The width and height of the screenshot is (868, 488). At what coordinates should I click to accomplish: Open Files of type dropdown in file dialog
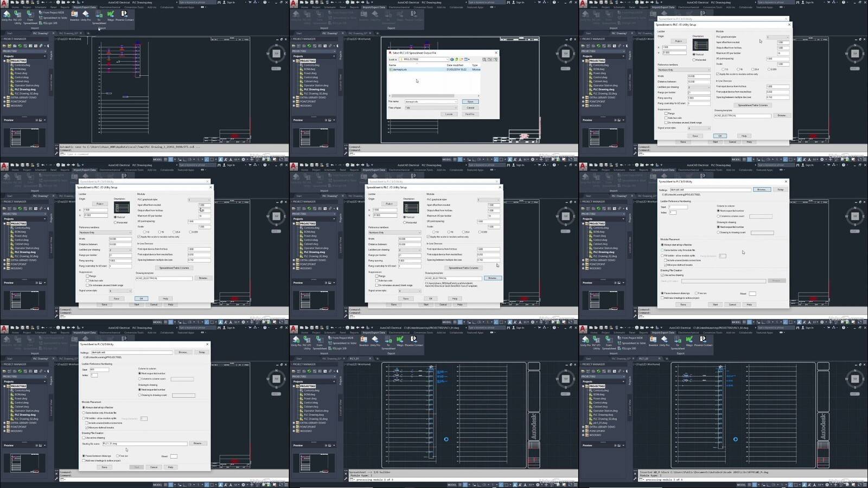coord(431,107)
